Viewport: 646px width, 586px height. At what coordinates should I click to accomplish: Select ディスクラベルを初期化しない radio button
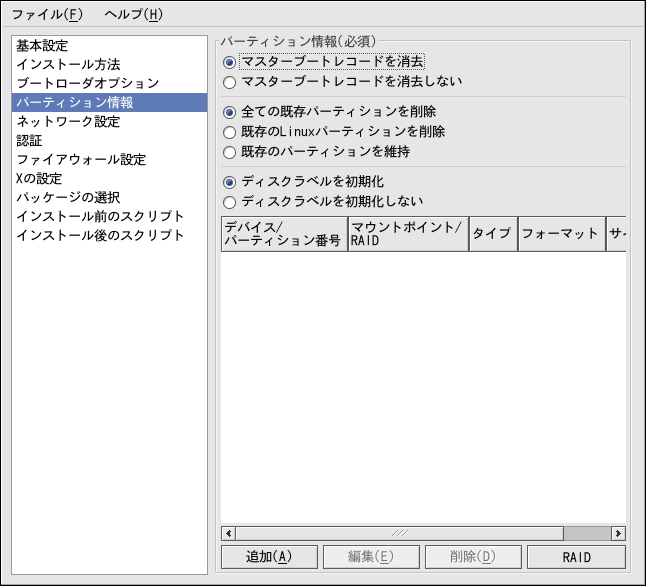pos(230,202)
